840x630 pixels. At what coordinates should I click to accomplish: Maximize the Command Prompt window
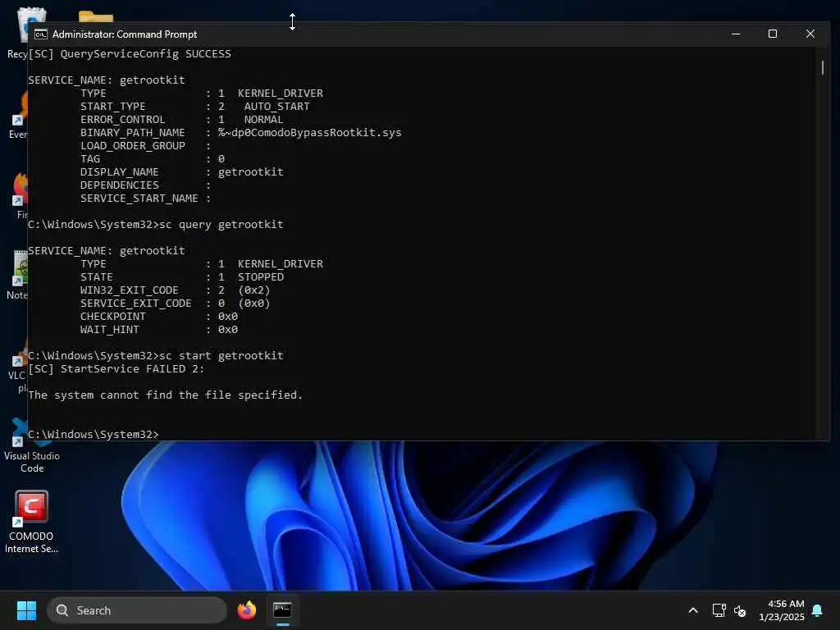pos(773,34)
